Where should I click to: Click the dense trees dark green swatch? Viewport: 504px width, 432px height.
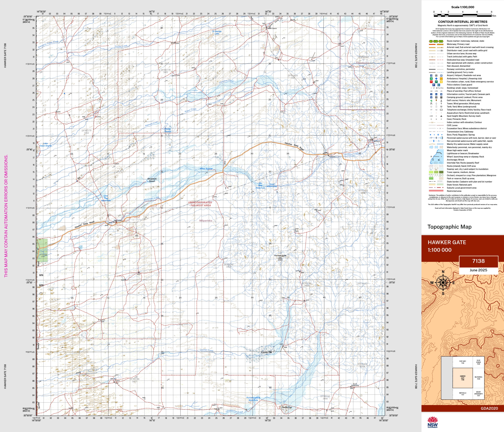(x=441, y=172)
